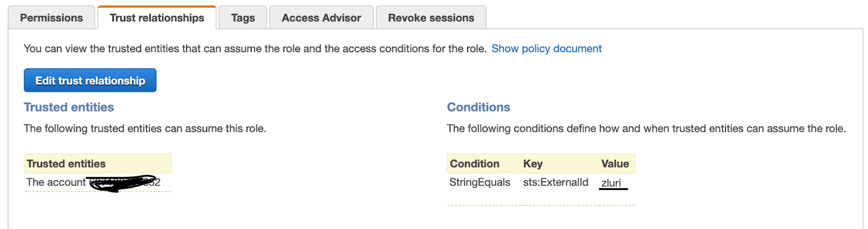This screenshot has width=868, height=229.
Task: Click the Show policy document link
Action: point(546,48)
